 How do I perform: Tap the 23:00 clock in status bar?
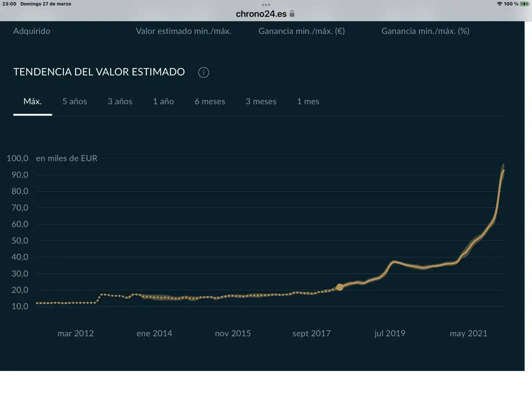coord(9,4)
